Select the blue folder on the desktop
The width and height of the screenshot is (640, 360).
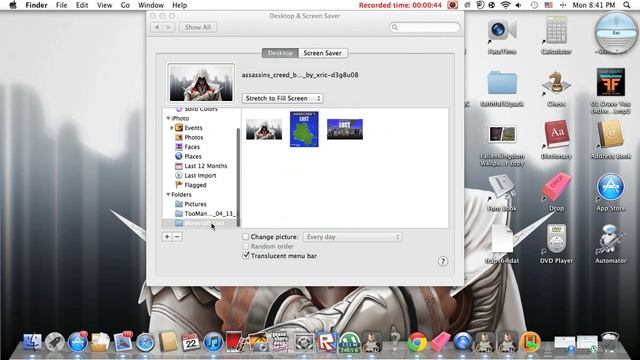[x=502, y=83]
